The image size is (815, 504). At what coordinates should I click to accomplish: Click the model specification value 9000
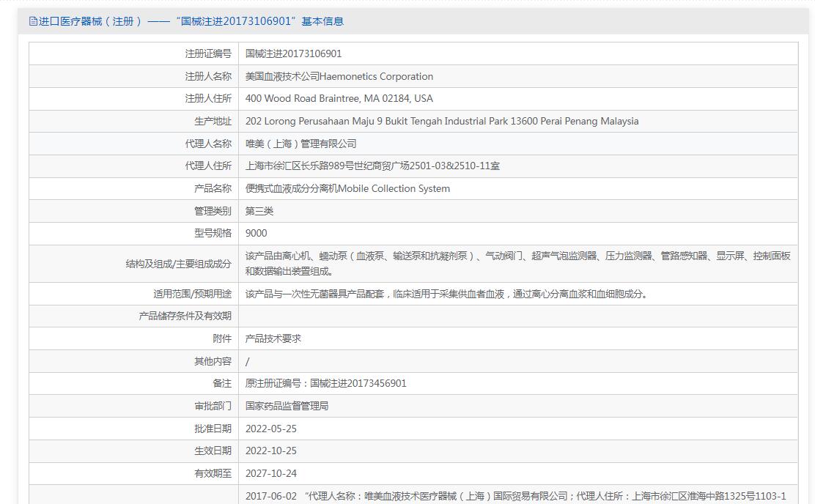point(257,233)
